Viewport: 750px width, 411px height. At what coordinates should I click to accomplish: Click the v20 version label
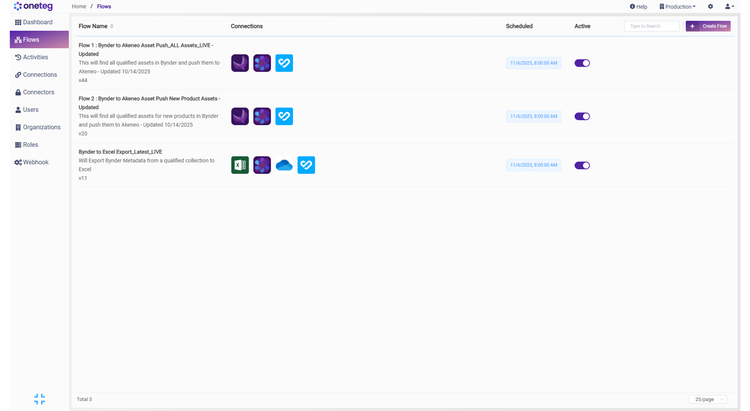click(x=83, y=133)
